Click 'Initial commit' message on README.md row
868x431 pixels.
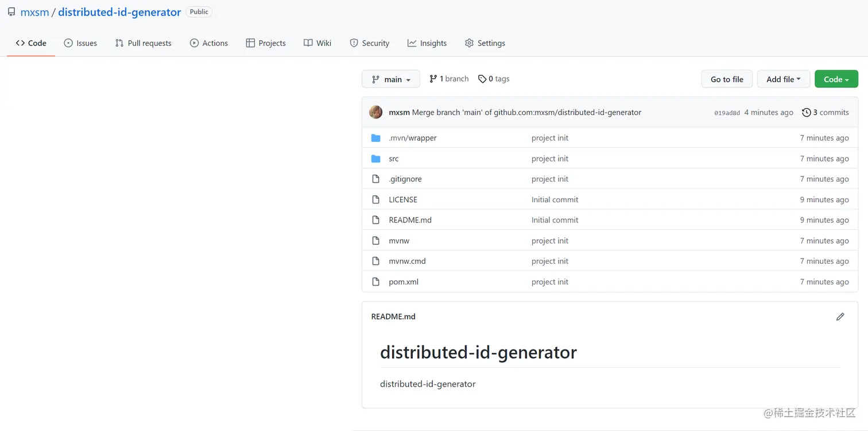[x=555, y=220]
